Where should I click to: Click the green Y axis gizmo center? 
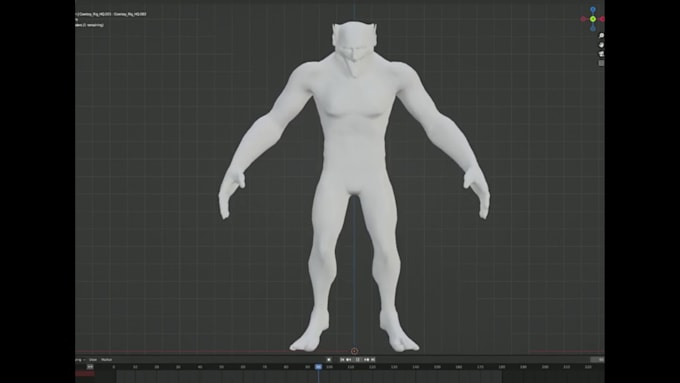(x=592, y=19)
